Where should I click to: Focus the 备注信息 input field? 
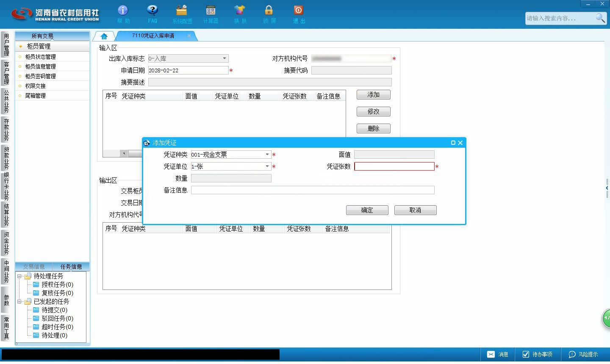click(313, 190)
